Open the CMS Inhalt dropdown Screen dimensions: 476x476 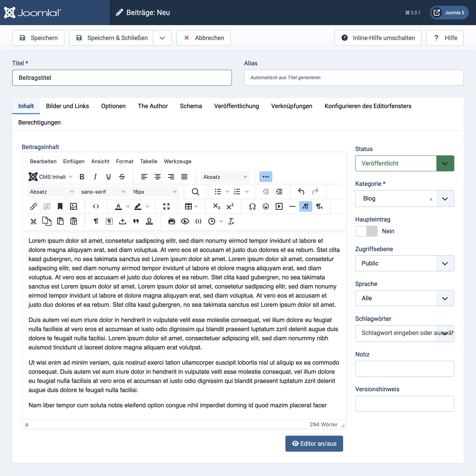pos(50,177)
